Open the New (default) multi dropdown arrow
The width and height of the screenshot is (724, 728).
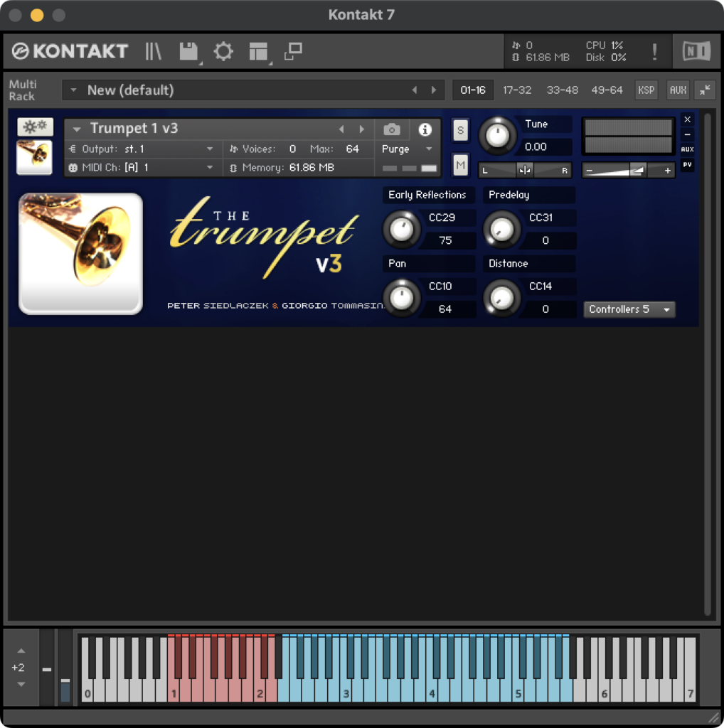[x=73, y=90]
